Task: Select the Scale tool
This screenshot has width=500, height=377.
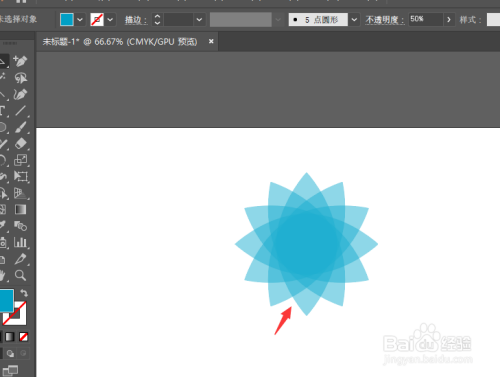Action: click(20, 160)
